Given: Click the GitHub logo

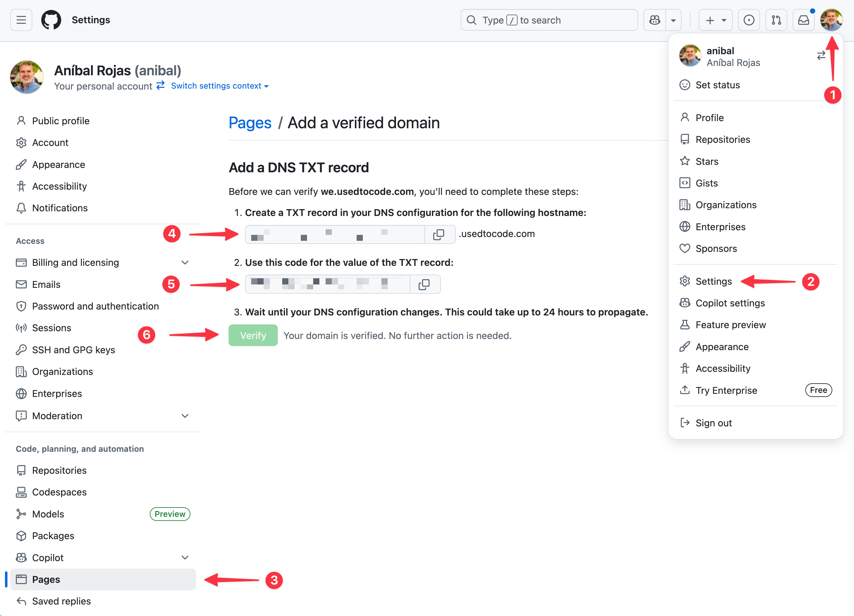Looking at the screenshot, I should 51,20.
